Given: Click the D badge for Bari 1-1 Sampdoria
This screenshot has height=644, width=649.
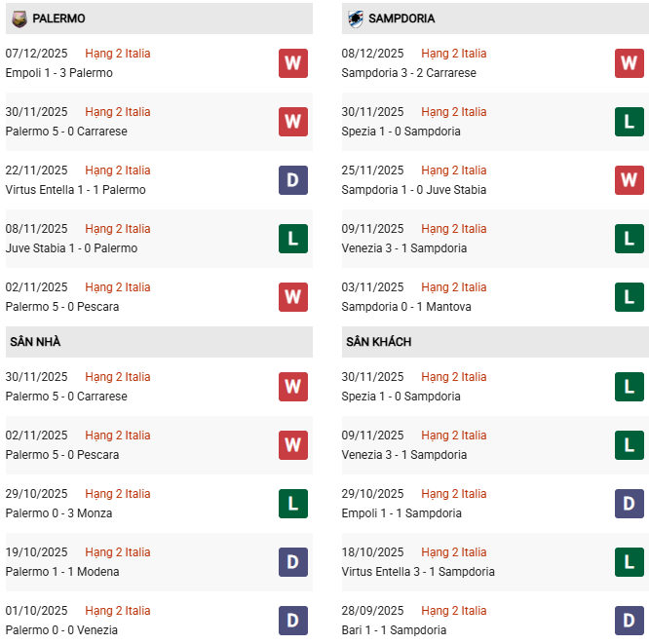Looking at the screenshot, I should click(630, 621).
